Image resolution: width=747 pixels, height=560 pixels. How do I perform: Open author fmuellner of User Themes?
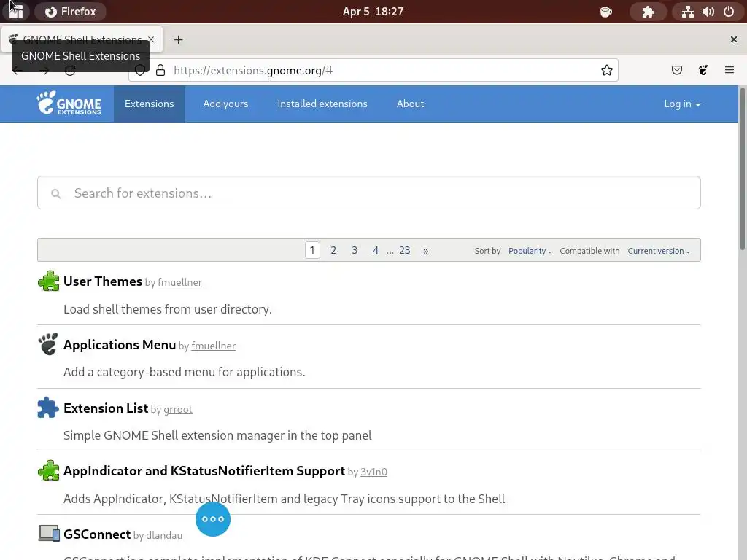pos(179,282)
